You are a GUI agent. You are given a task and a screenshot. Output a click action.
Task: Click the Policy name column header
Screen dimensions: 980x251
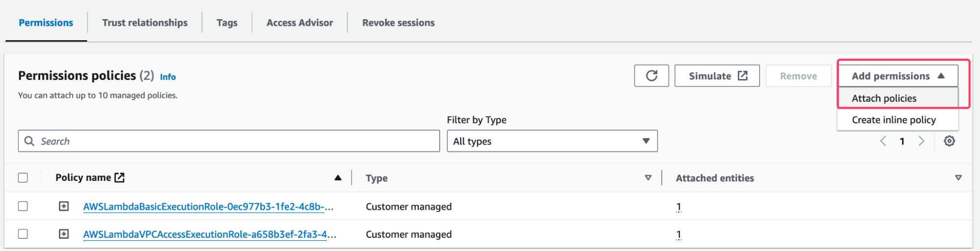90,177
